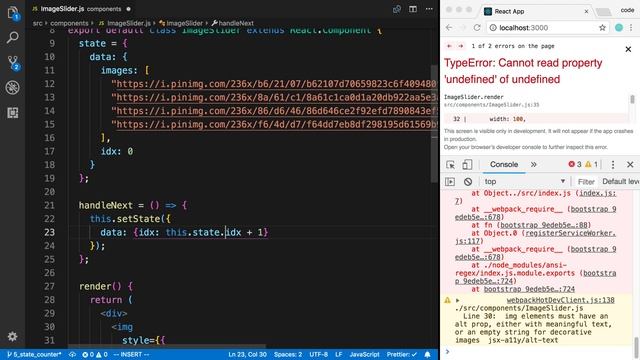
Task: Activate DevTools inspect element icon
Action: coord(450,164)
